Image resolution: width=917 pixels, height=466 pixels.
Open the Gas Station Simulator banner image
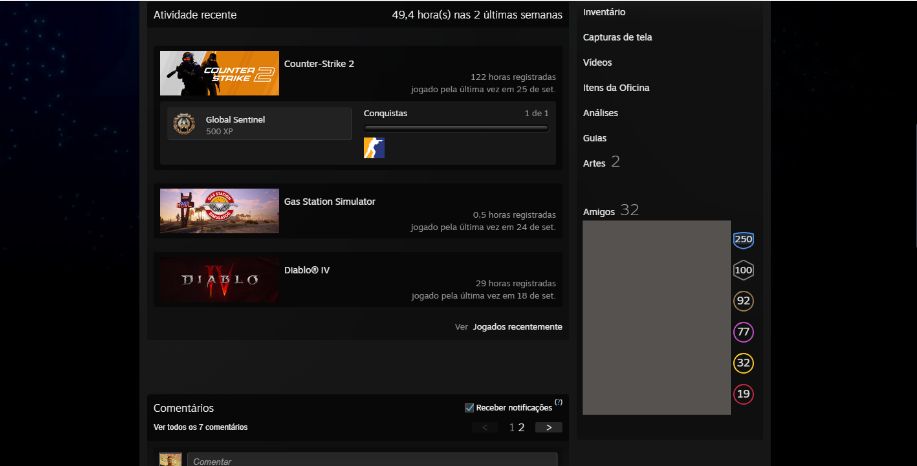point(219,210)
